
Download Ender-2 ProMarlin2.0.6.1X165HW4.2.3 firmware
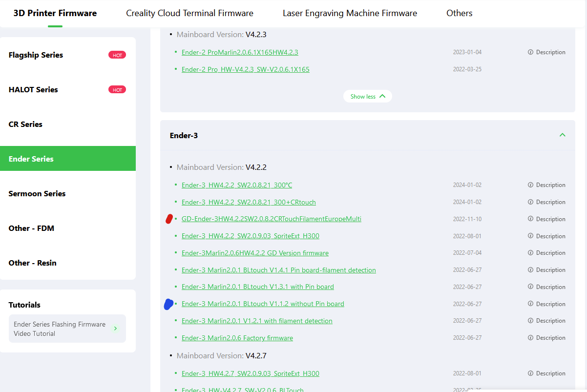click(240, 52)
